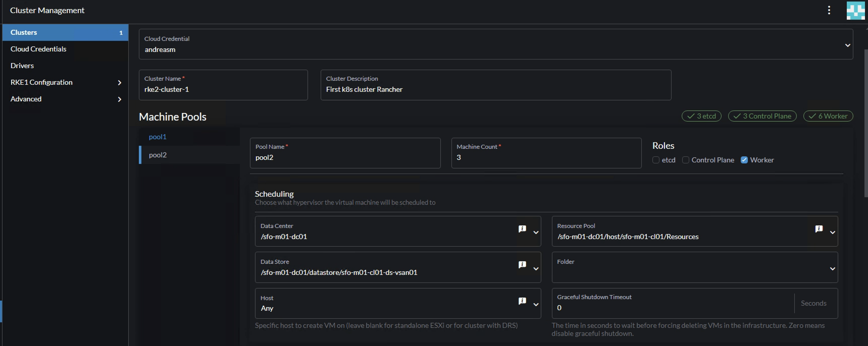The width and height of the screenshot is (868, 346).
Task: Expand the Host dropdown
Action: (536, 305)
